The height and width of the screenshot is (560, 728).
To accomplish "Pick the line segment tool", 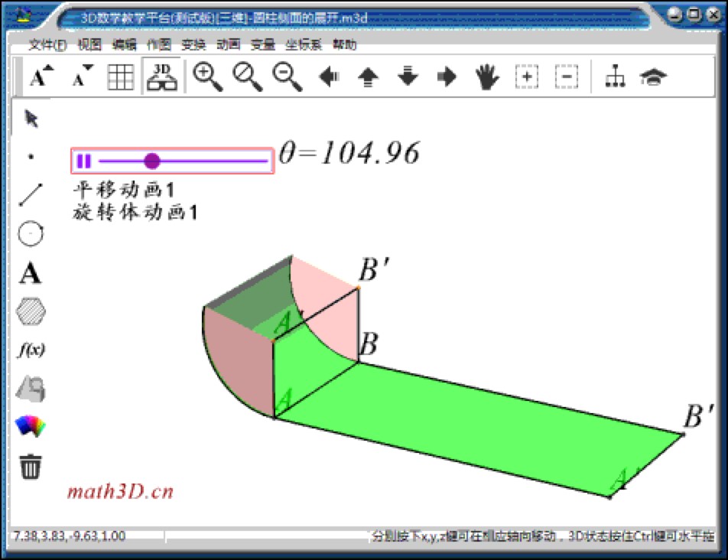I will pos(31,195).
